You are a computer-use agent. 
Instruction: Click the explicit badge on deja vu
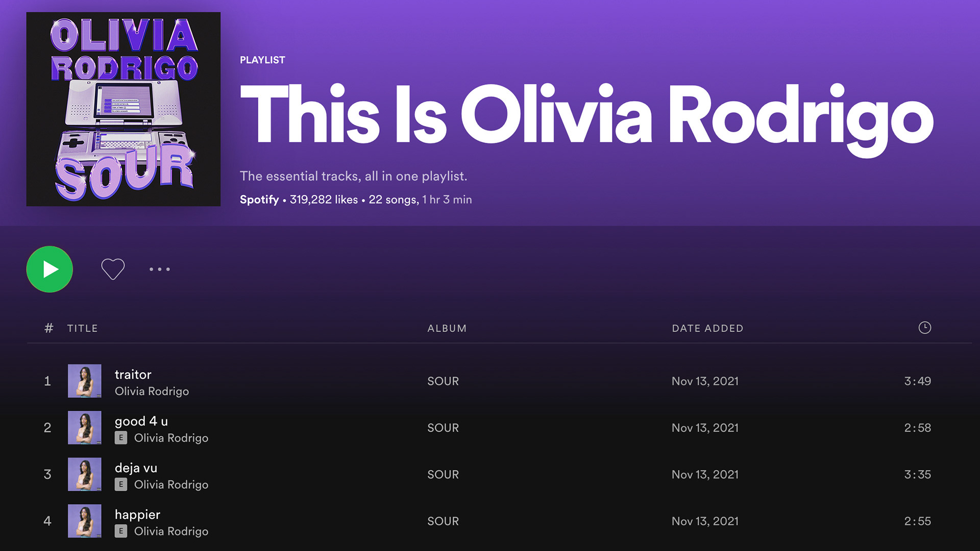(121, 485)
